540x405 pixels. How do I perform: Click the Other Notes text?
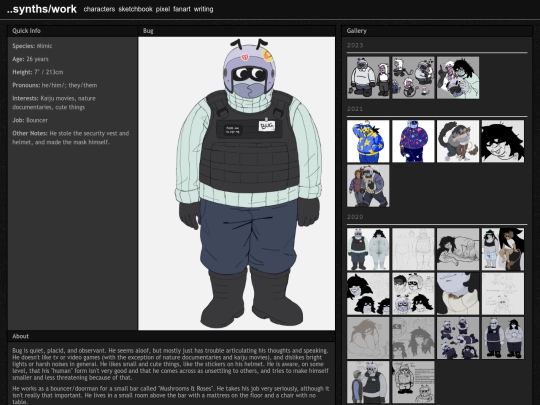click(x=71, y=138)
